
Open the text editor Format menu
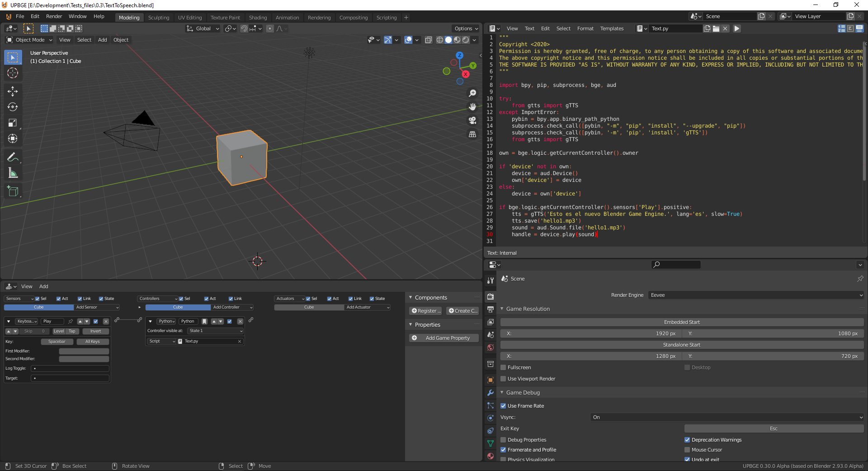[x=585, y=29]
